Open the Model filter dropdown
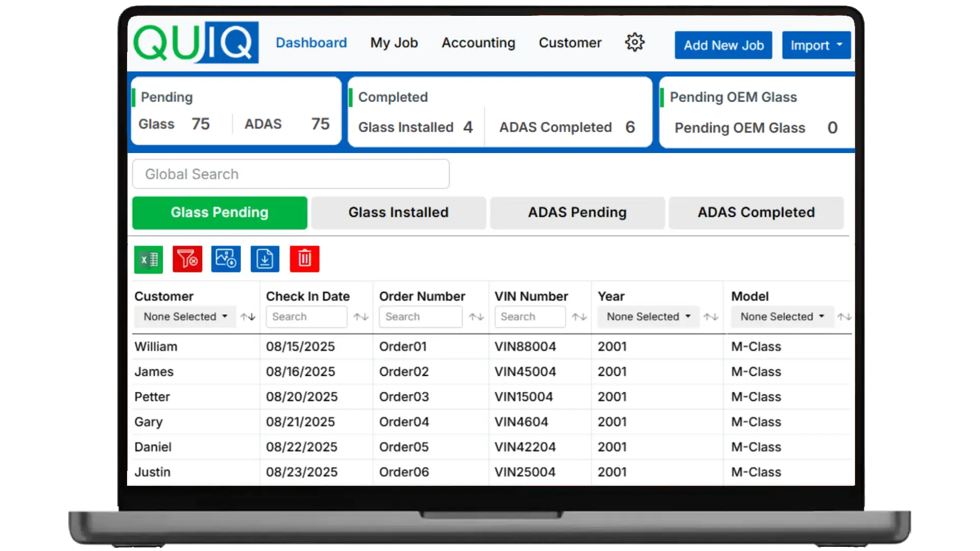980x551 pixels. pyautogui.click(x=782, y=317)
